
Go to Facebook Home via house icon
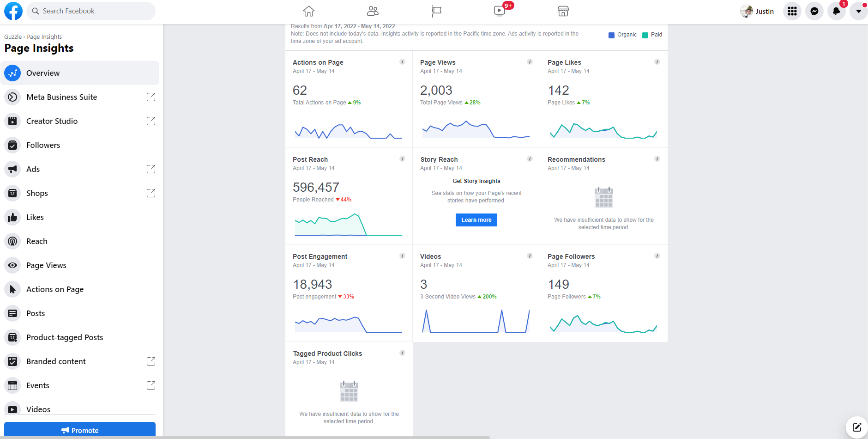[x=309, y=11]
